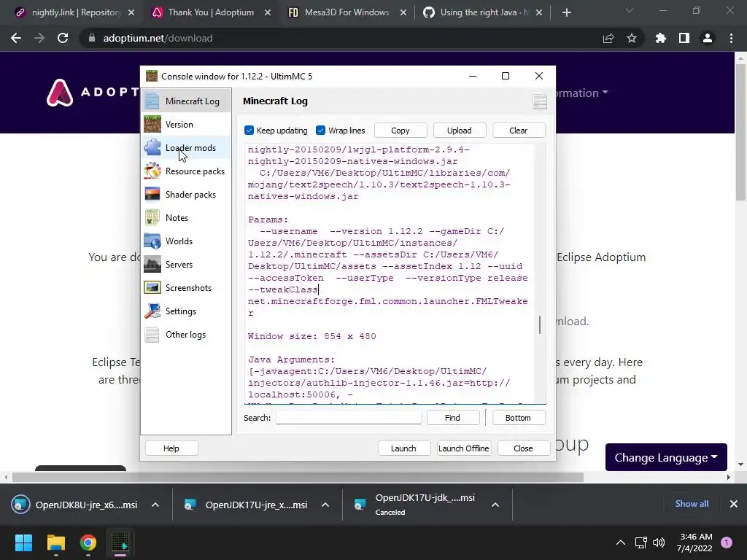Open Chrome tab search chevron
This screenshot has height=560, width=747.
pyautogui.click(x=630, y=10)
